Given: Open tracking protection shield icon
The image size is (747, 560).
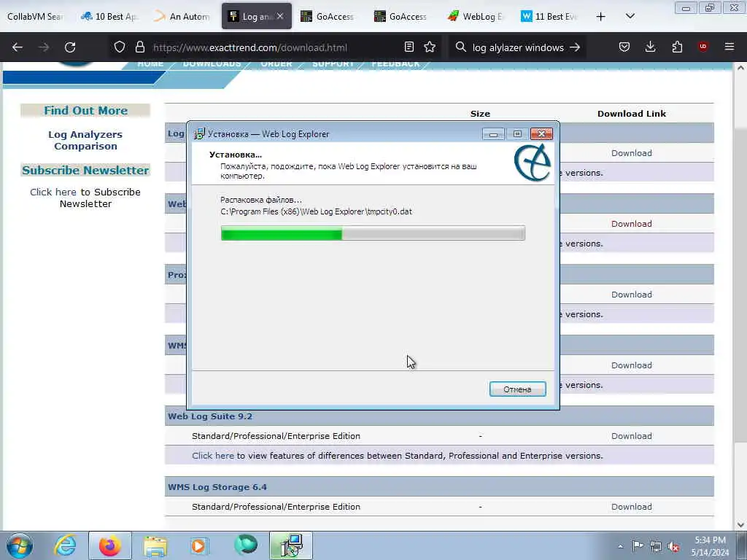Looking at the screenshot, I should tap(120, 47).
